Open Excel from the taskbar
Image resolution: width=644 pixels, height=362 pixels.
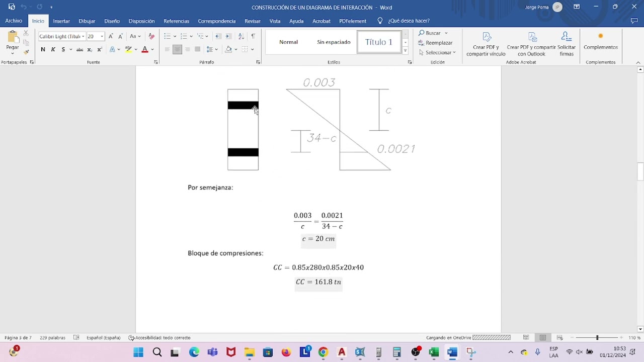tap(434, 352)
